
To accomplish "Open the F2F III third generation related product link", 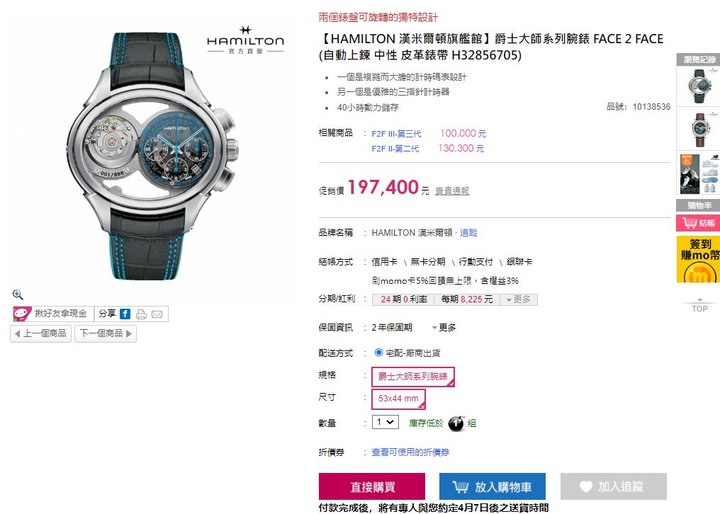I will point(396,134).
